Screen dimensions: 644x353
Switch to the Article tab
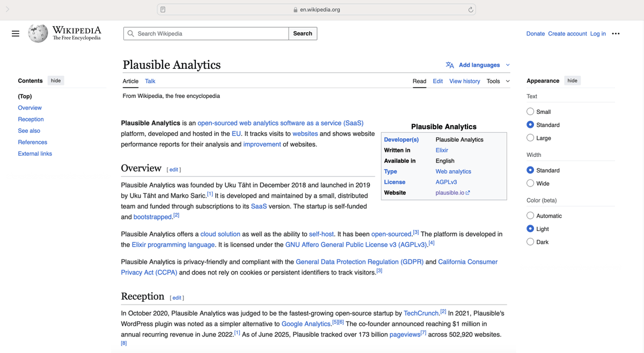tap(130, 81)
